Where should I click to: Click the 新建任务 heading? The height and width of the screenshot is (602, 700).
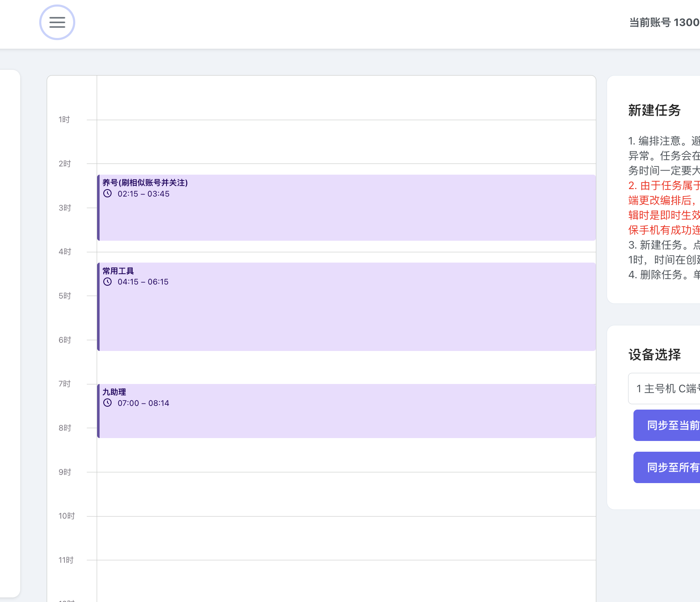coord(654,110)
